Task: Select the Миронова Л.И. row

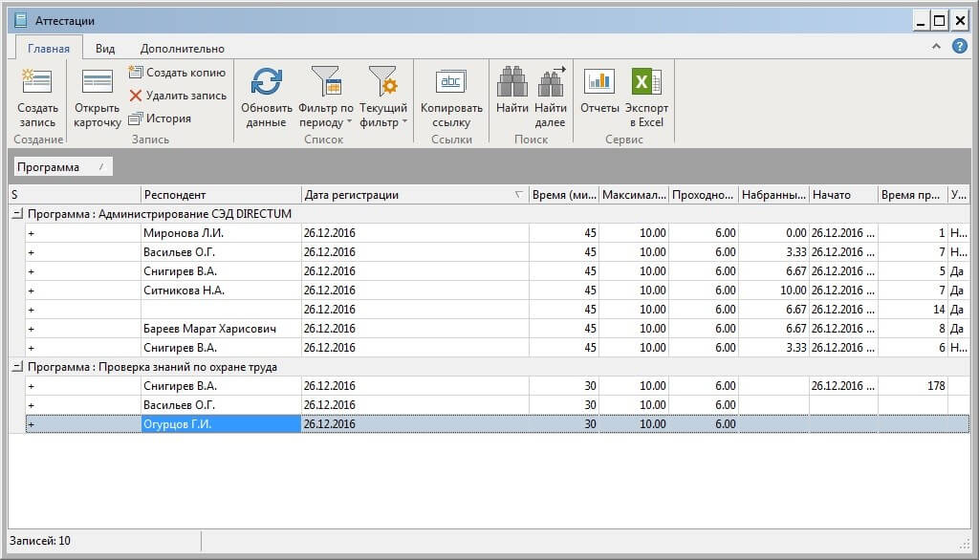Action: (x=497, y=233)
